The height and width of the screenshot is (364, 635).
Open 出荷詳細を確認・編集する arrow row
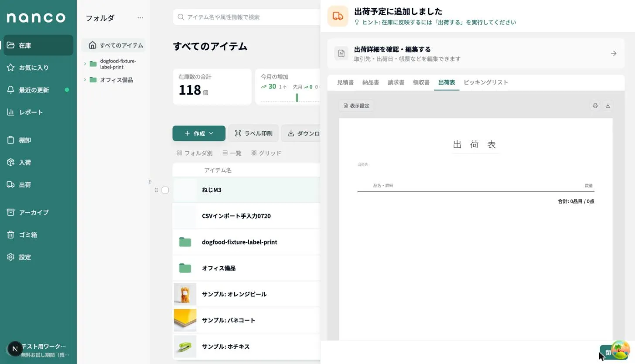(x=476, y=53)
